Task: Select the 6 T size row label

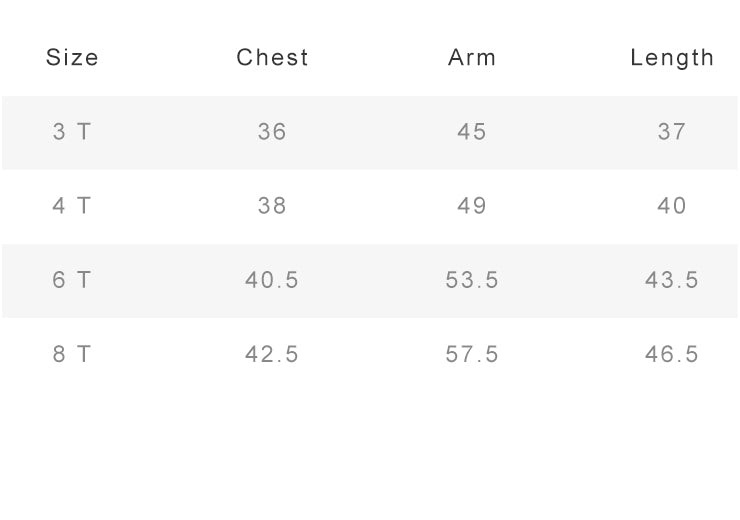Action: [x=72, y=280]
